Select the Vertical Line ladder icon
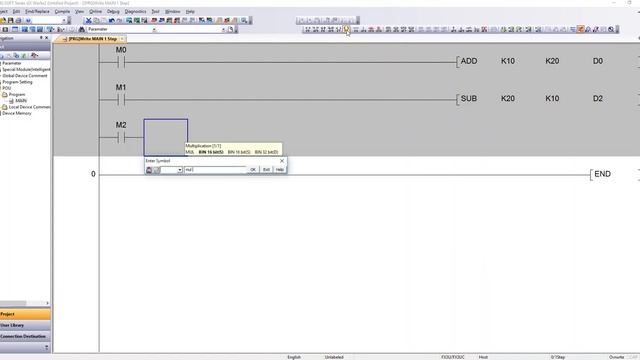The image size is (640, 360). [363, 29]
